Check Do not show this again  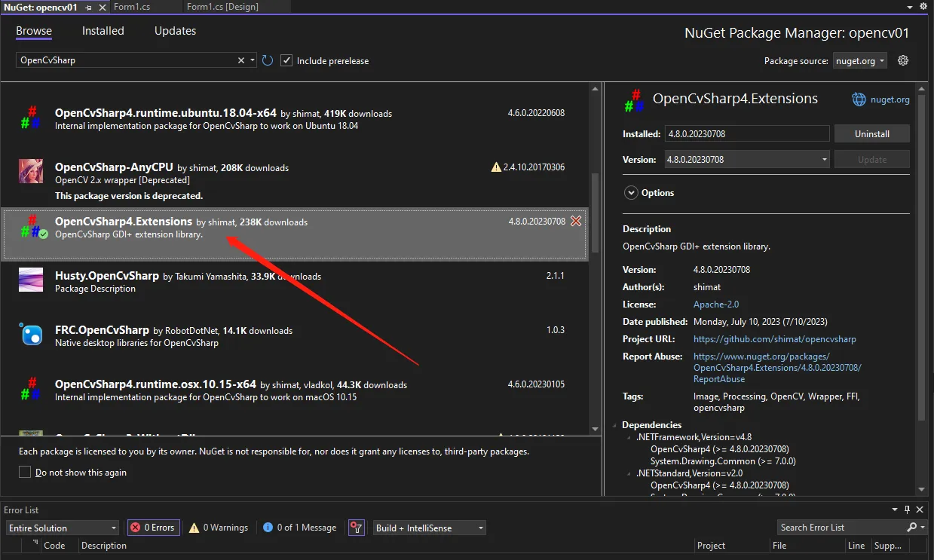point(25,472)
